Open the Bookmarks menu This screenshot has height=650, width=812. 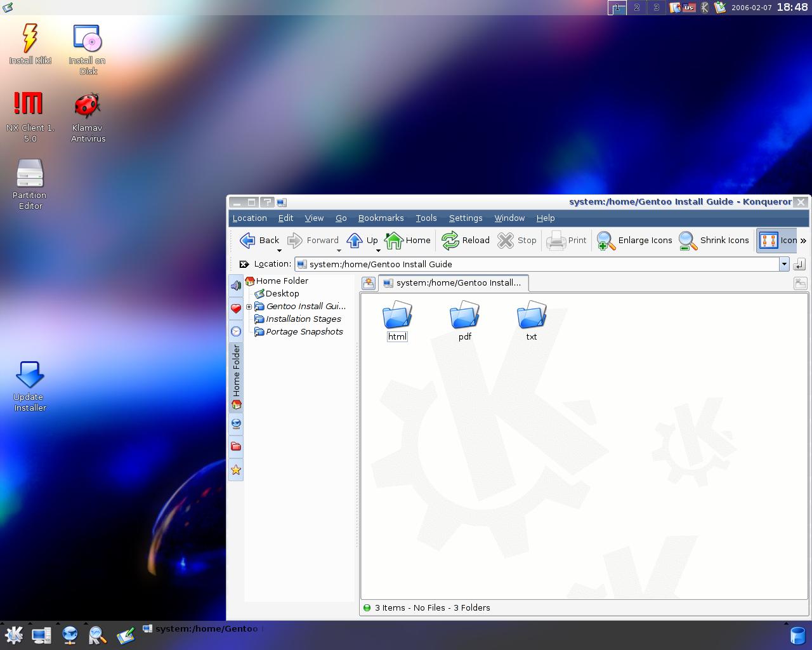pyautogui.click(x=381, y=218)
